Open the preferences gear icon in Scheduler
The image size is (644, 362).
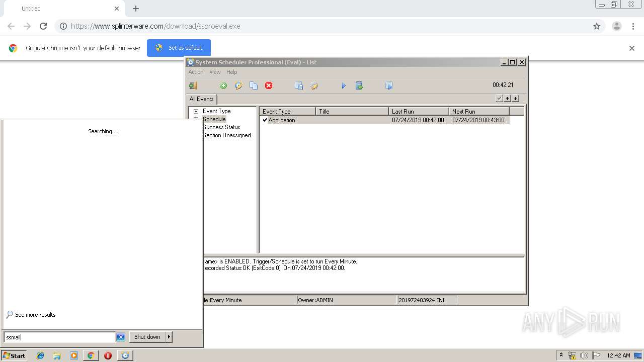[x=314, y=85]
